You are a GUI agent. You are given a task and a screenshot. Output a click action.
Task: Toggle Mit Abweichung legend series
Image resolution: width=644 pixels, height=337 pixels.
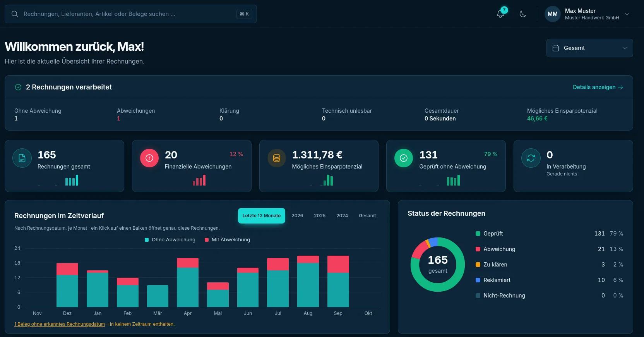pyautogui.click(x=227, y=240)
